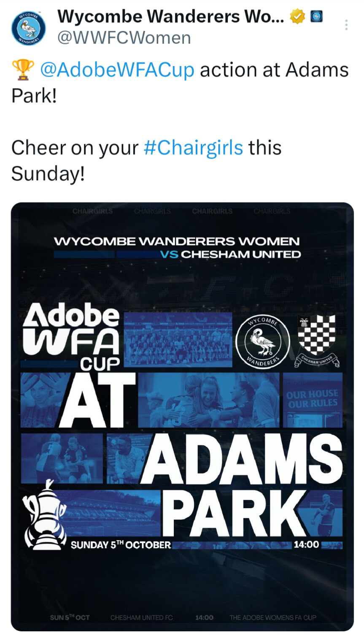The width and height of the screenshot is (364, 636).
Task: Open the #Chairgirls hashtag
Action: (193, 148)
